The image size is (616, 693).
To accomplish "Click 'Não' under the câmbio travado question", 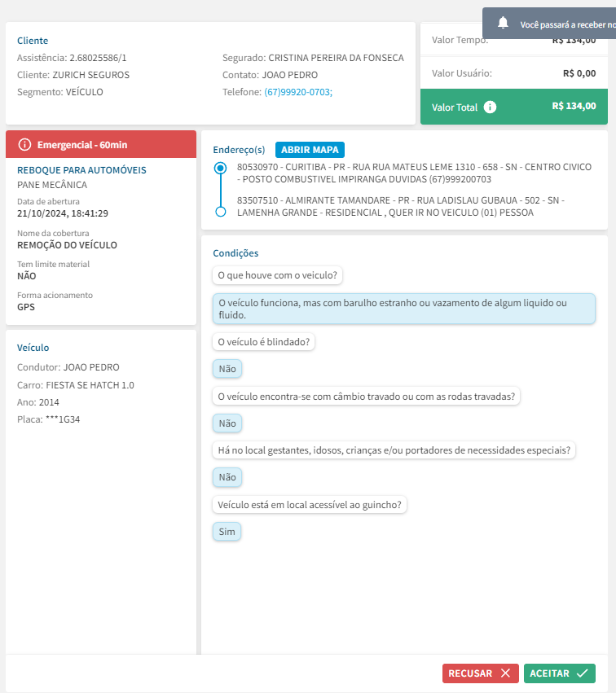I will pos(227,423).
